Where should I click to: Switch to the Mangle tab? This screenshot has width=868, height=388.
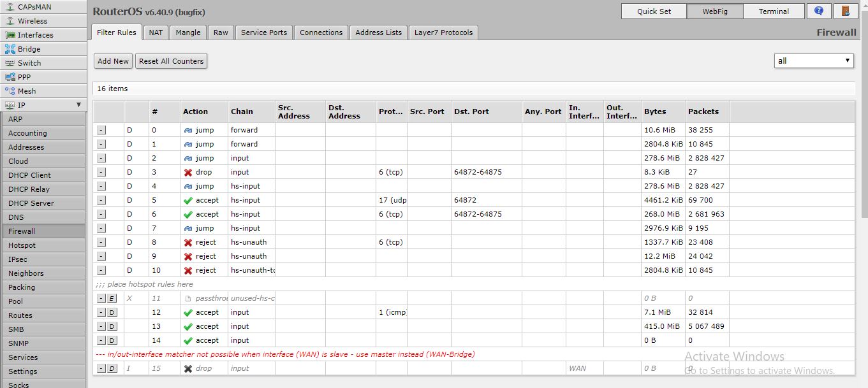(188, 32)
